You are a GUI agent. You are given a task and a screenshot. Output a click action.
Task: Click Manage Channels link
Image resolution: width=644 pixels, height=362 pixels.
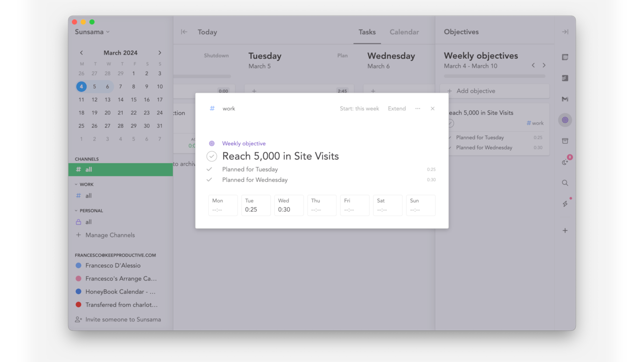[x=110, y=235]
